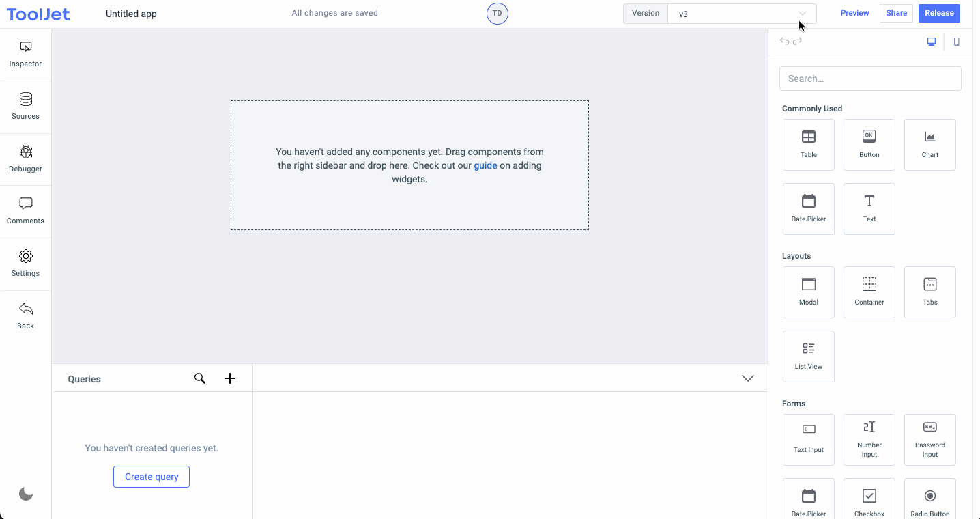Add a Table widget
Screen dimensions: 980x519
pyautogui.click(x=808, y=144)
